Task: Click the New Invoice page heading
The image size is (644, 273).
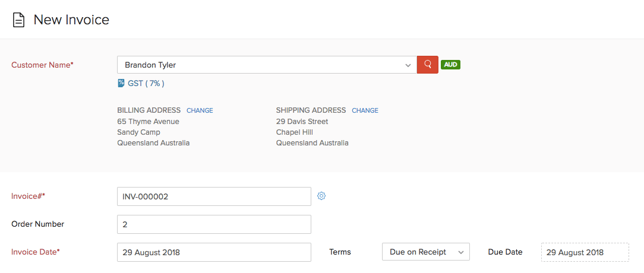Action: [71, 20]
